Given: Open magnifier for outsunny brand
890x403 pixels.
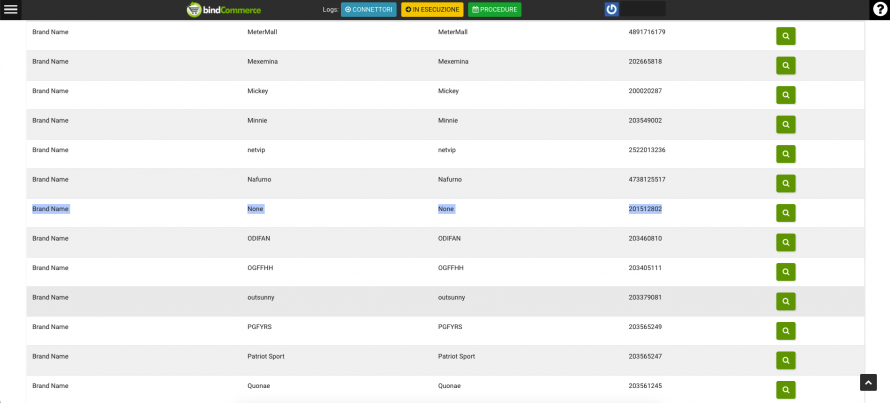Looking at the screenshot, I should pos(786,301).
